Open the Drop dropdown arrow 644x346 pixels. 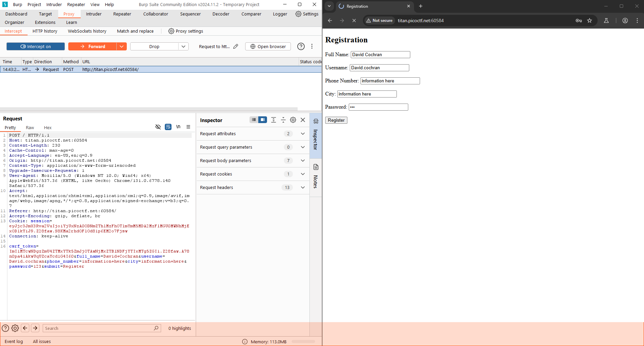[x=183, y=46]
